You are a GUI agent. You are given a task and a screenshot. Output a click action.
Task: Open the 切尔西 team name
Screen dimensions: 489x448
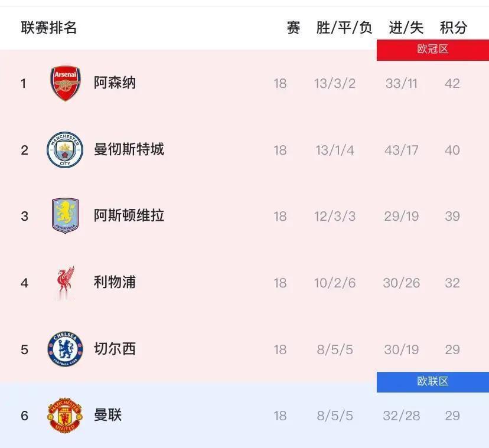[x=115, y=349]
